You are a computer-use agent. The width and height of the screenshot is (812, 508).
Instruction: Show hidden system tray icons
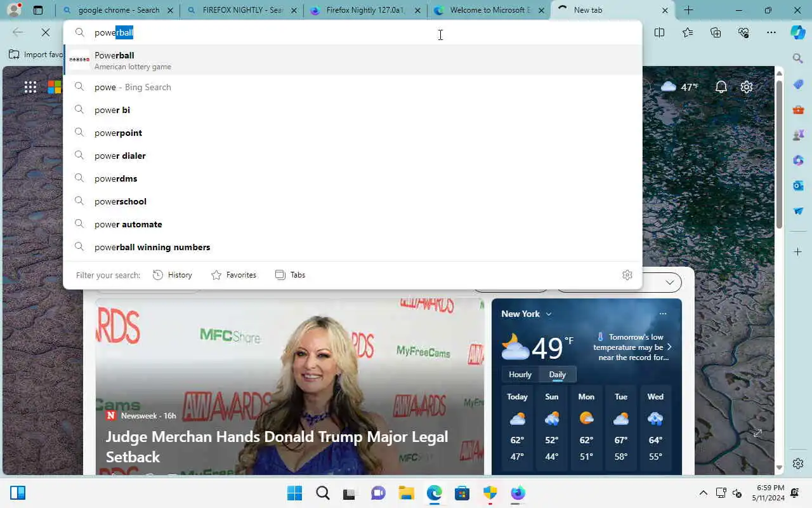click(703, 493)
